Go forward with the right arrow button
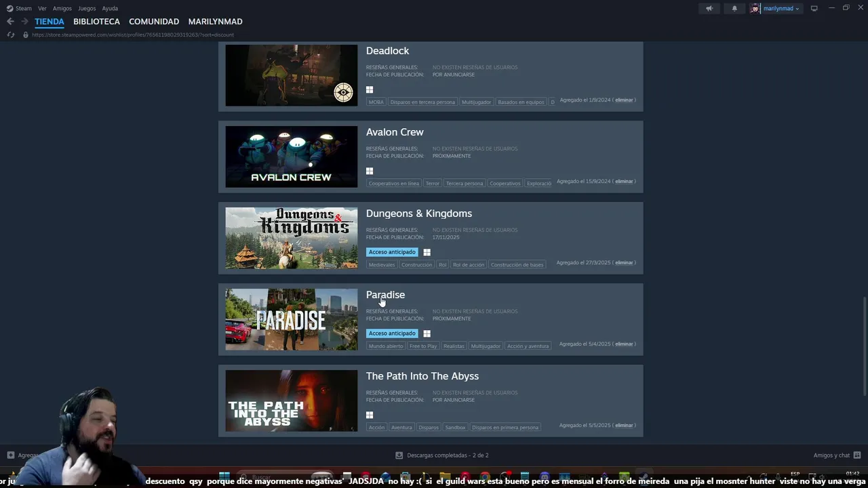 click(x=24, y=22)
